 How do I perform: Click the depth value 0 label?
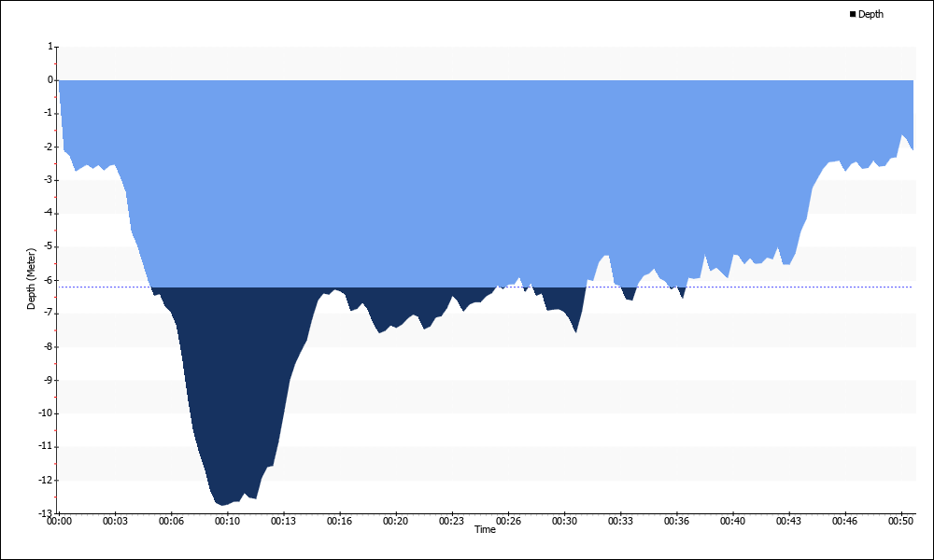(50, 79)
